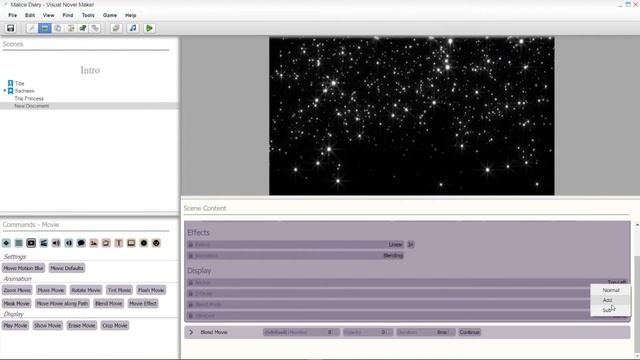The height and width of the screenshot is (360, 640).
Task: Click the numbered icon beside Title scene
Action: coord(11,83)
